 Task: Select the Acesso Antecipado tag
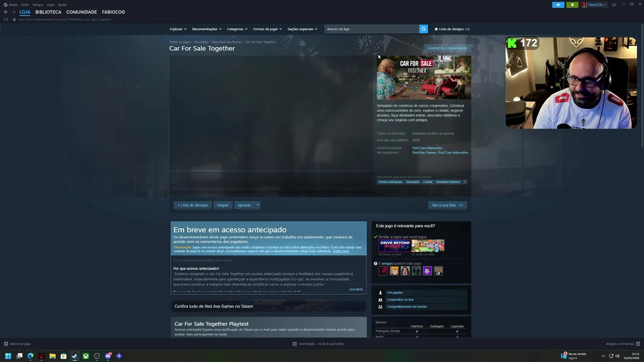click(390, 182)
